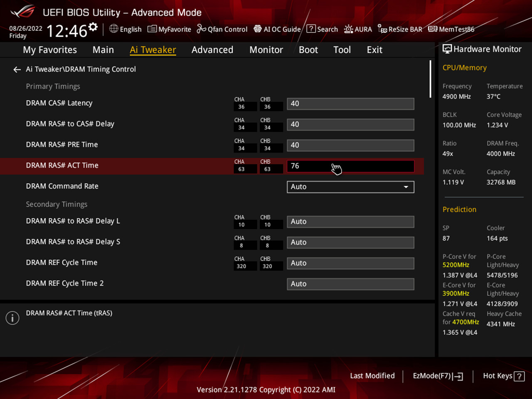This screenshot has width=532, height=399.
Task: Launch AI OC Guide icon
Action: point(258,29)
